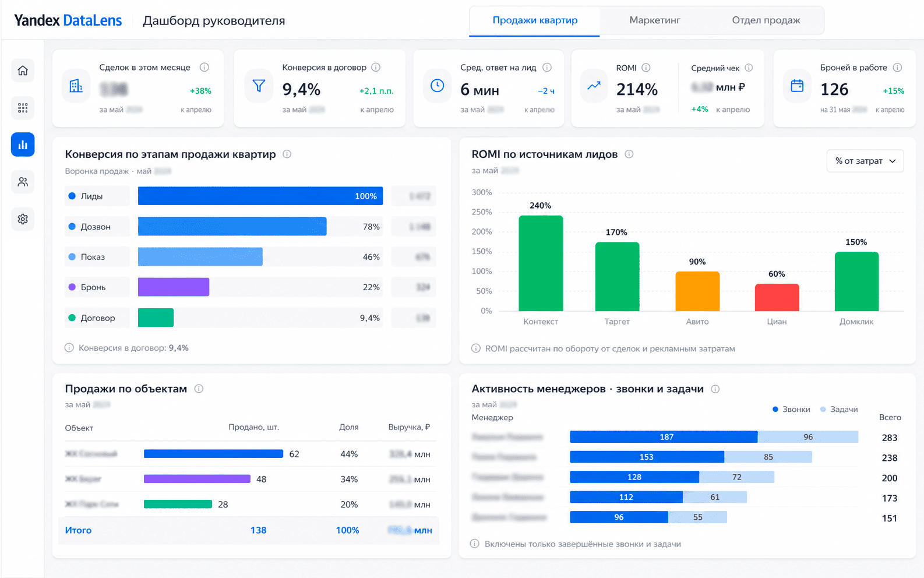Screen dimensions: 924x578
Task: Click the 72 tasks bar segment
Action: click(x=737, y=477)
